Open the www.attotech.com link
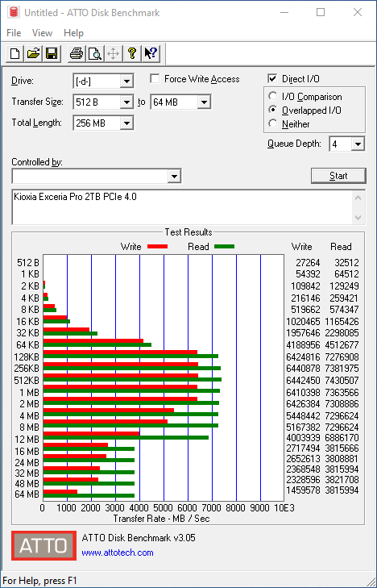 point(118,553)
